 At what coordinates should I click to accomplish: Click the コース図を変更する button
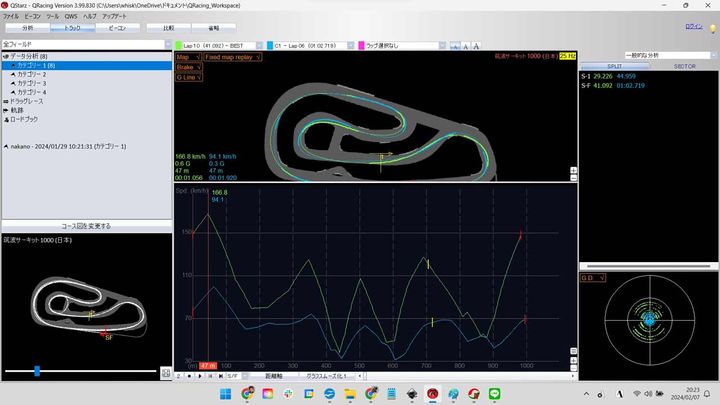point(86,226)
